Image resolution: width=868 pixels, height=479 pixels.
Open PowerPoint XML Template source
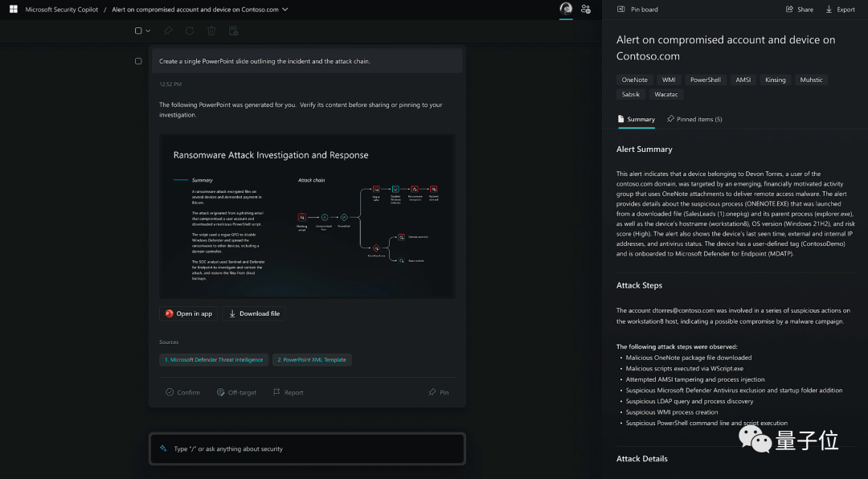pyautogui.click(x=312, y=360)
